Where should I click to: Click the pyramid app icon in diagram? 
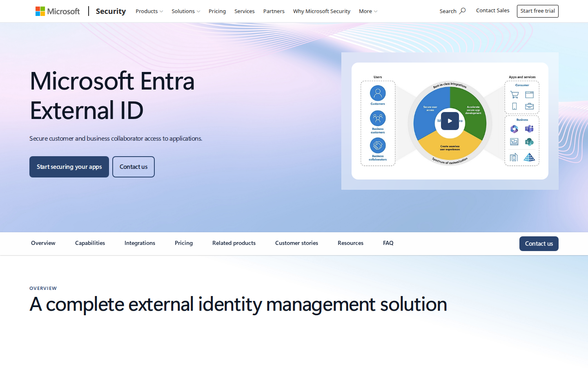(x=529, y=157)
